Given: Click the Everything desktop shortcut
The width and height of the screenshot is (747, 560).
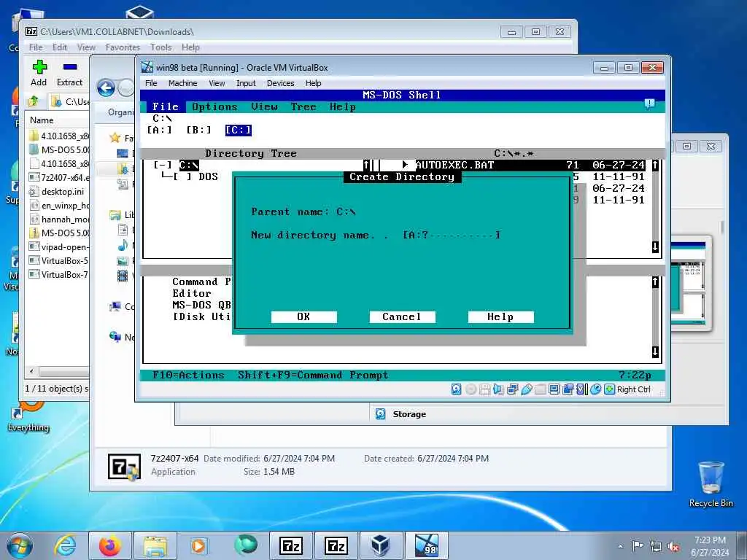Looking at the screenshot, I should pos(28,417).
